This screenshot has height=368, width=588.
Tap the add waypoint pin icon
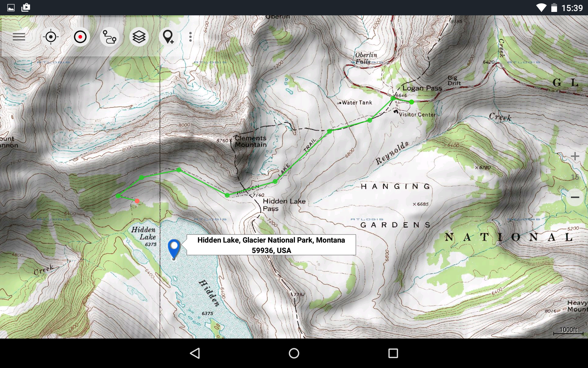pyautogui.click(x=168, y=37)
